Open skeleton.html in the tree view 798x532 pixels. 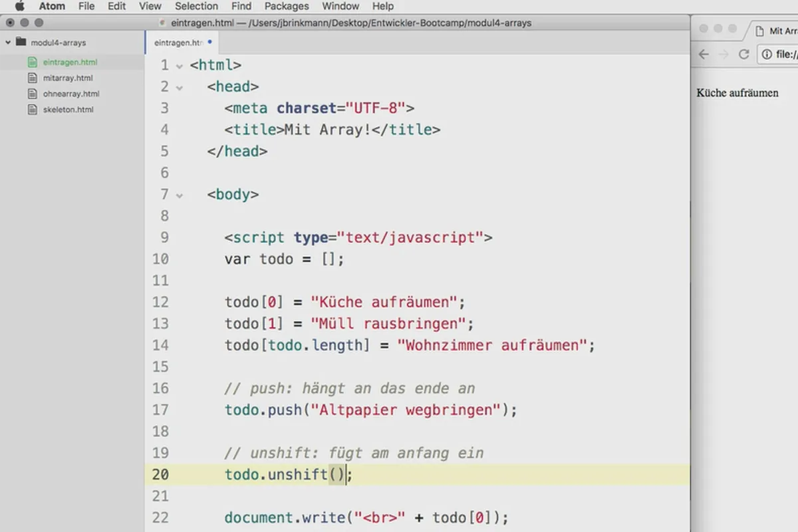(68, 110)
